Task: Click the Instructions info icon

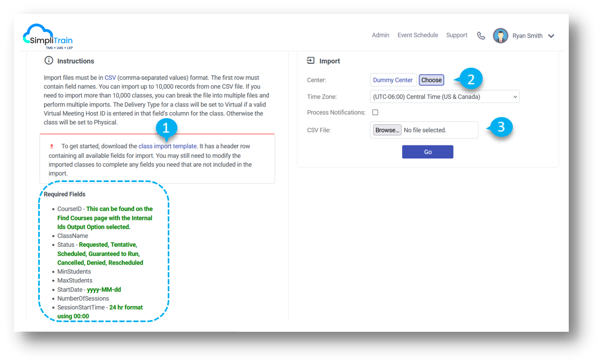Action: [x=49, y=61]
